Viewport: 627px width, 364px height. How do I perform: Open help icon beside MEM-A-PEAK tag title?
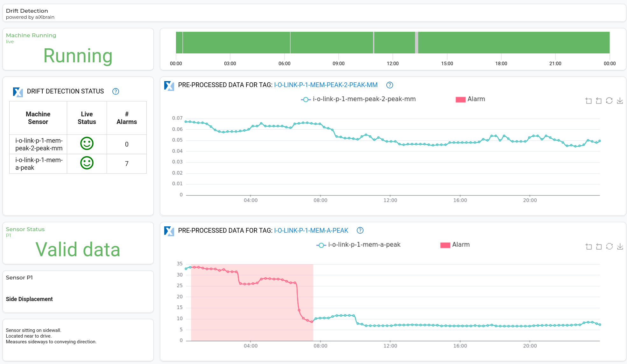[x=360, y=230]
